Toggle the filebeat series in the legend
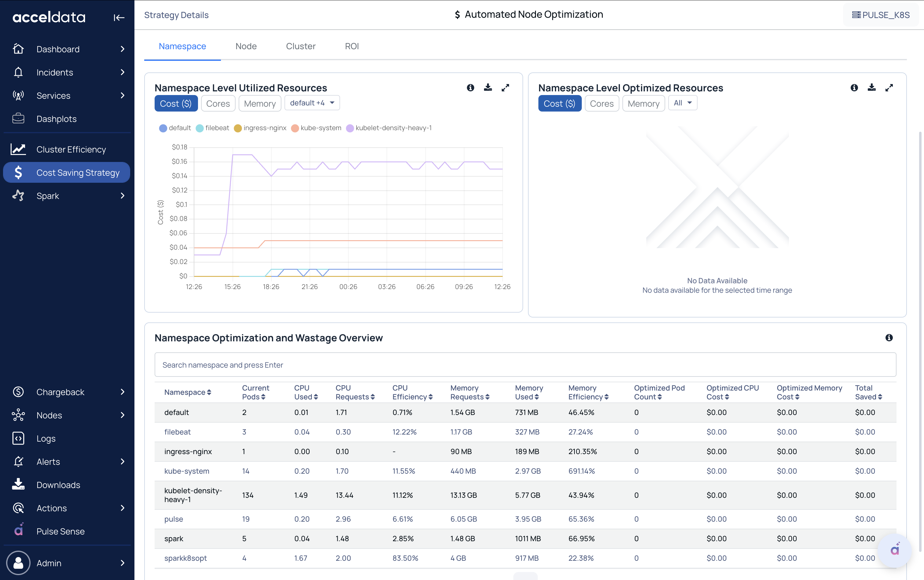Image resolution: width=924 pixels, height=580 pixels. pos(212,128)
